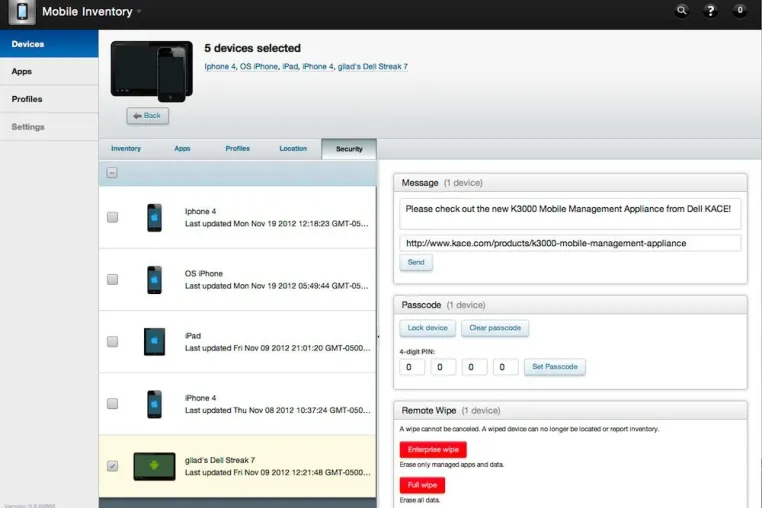Image resolution: width=762 pixels, height=508 pixels.
Task: Open the Mobile Inventory title dropdown arrow
Action: [x=139, y=11]
